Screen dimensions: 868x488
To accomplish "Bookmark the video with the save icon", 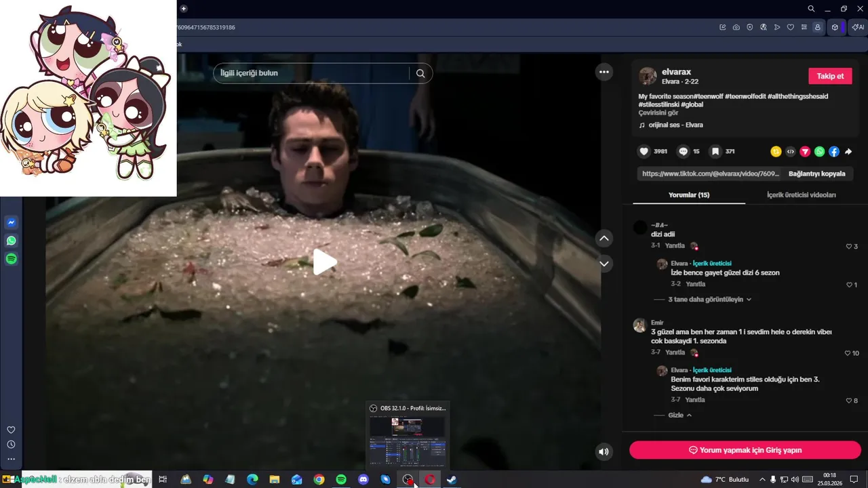I will point(715,152).
